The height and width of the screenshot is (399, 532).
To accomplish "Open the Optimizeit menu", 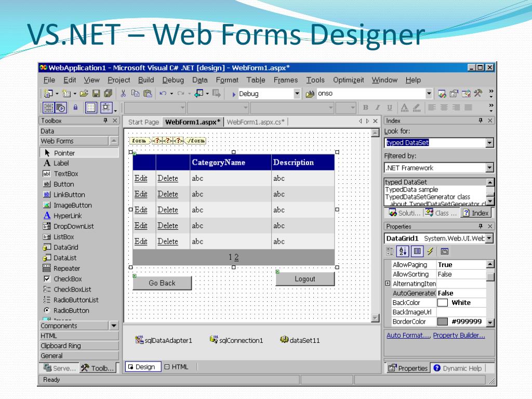I will coord(348,80).
